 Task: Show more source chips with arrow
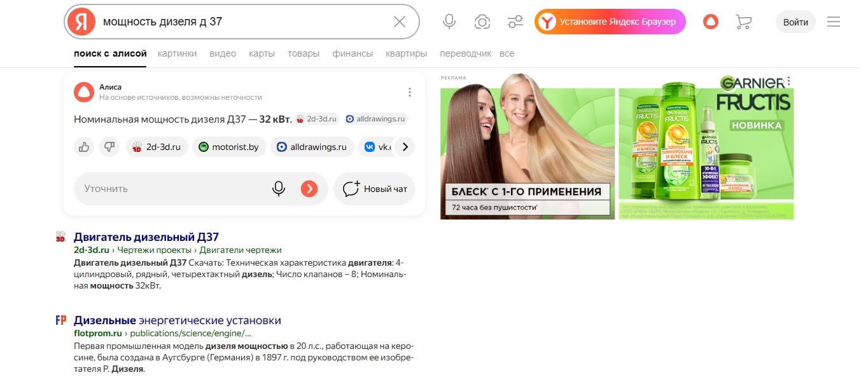[405, 147]
